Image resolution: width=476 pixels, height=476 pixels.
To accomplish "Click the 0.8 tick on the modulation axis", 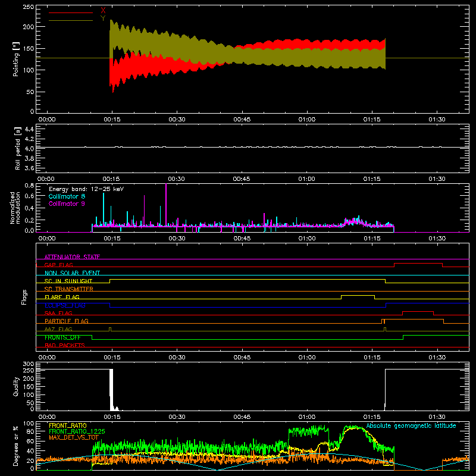I will [29, 185].
